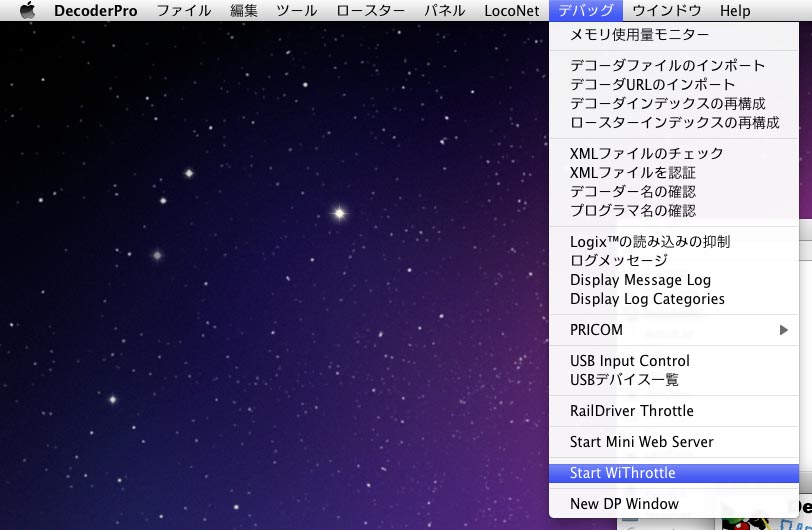Screen dimensions: 812x530
Task: Open RailDriver Throttle
Action: click(674, 411)
